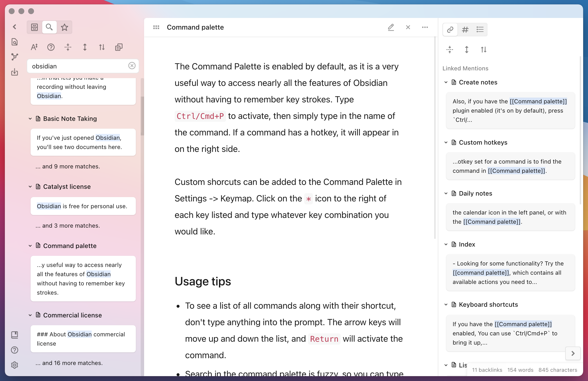Toggle show more context in search pane
This screenshot has height=381, width=588.
point(85,47)
